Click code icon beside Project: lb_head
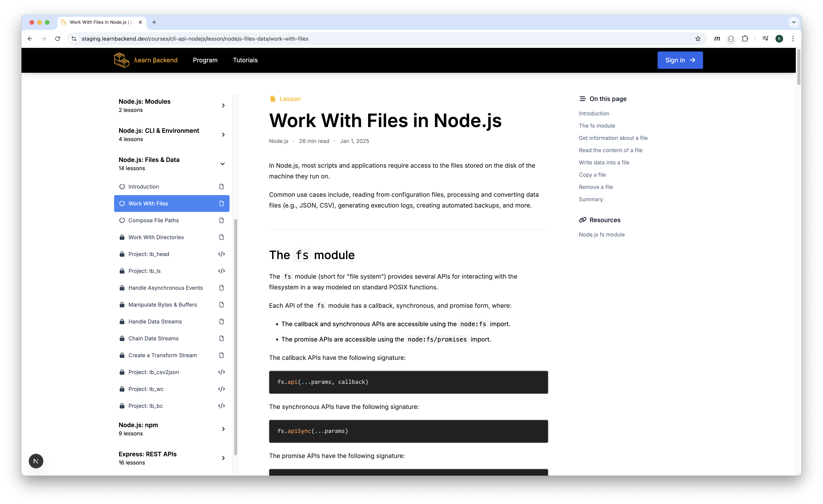823x504 pixels. [x=221, y=254]
